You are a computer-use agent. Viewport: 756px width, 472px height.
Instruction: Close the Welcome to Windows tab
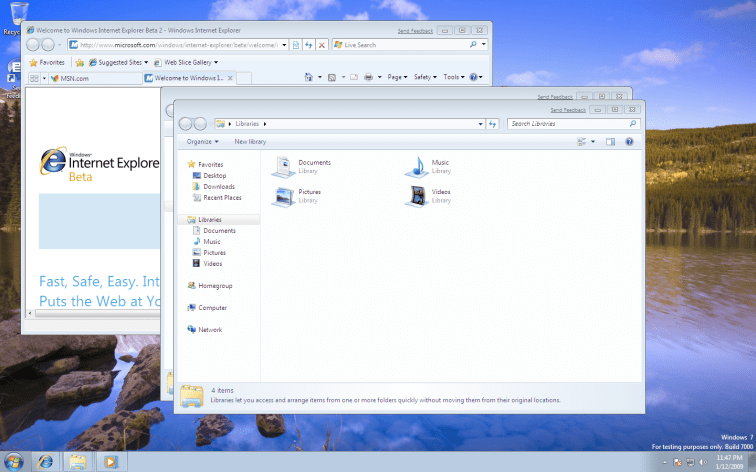pyautogui.click(x=230, y=78)
